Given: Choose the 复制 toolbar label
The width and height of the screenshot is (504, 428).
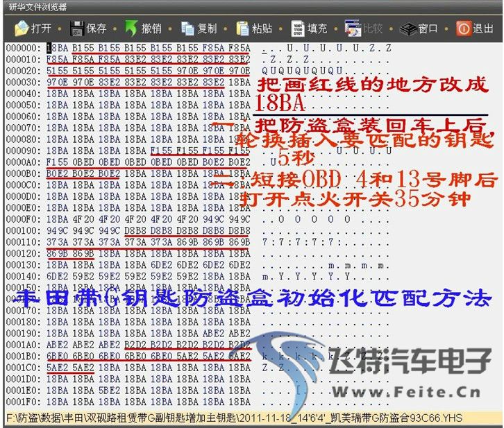Looking at the screenshot, I should pos(207,28).
